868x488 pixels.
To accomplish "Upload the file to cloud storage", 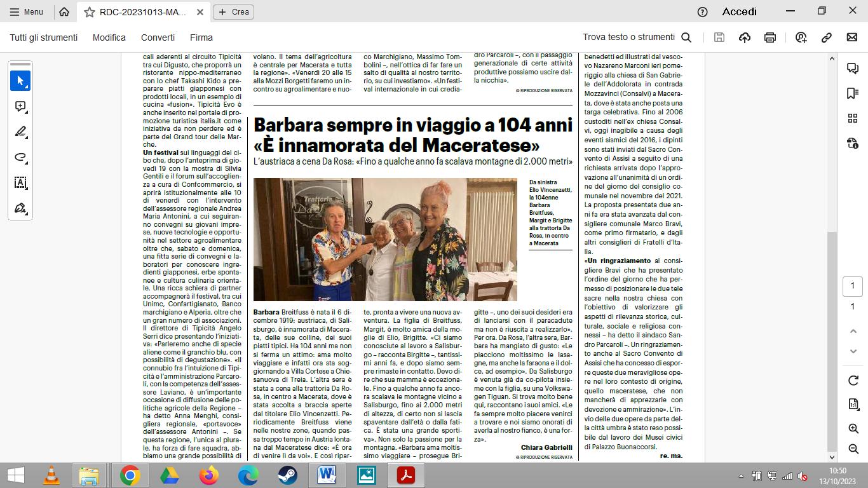I will pos(745,37).
